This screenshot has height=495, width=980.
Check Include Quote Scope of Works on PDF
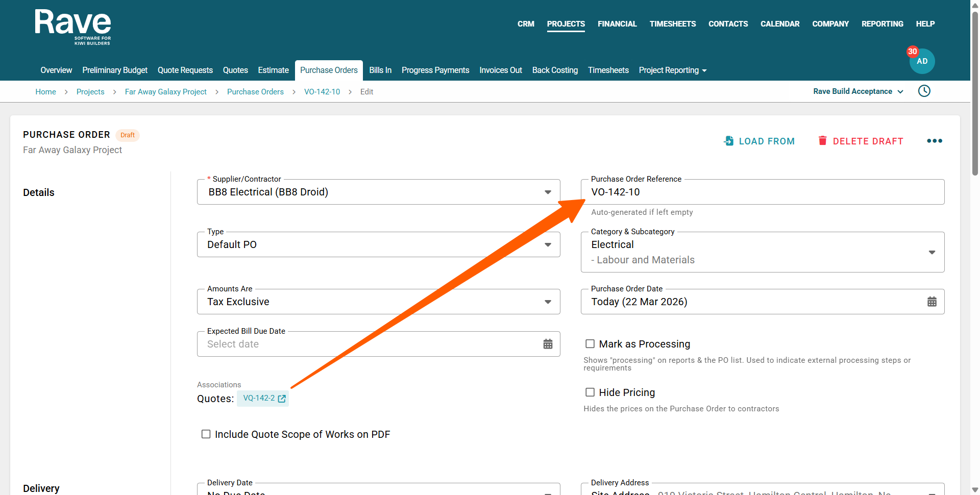coord(206,434)
